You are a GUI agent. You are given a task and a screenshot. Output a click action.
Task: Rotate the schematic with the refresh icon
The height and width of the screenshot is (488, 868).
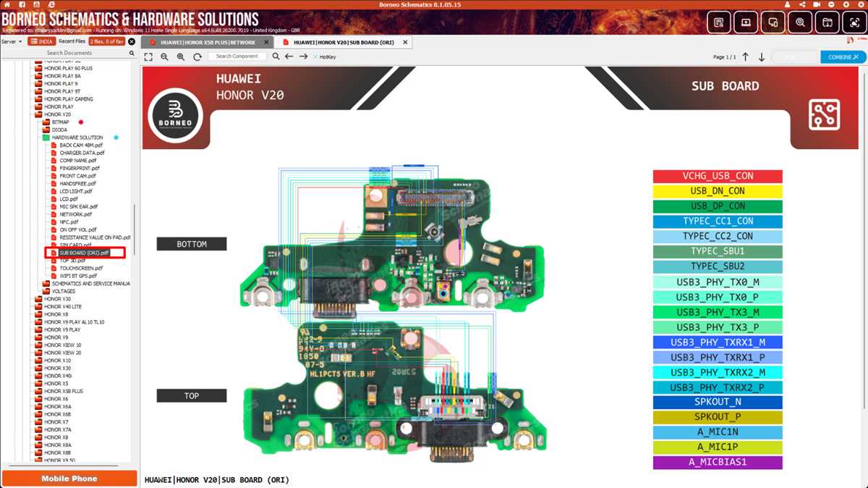(x=197, y=56)
